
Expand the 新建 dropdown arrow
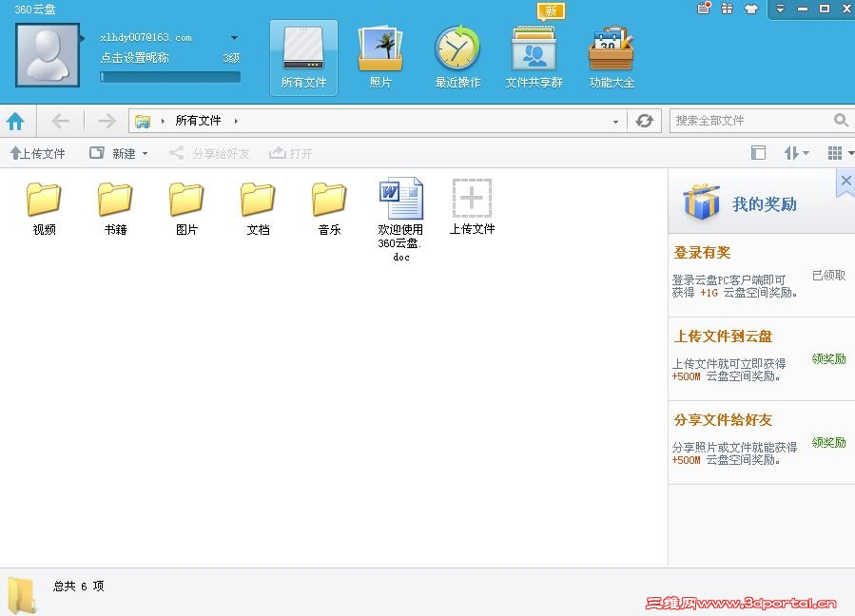click(146, 154)
